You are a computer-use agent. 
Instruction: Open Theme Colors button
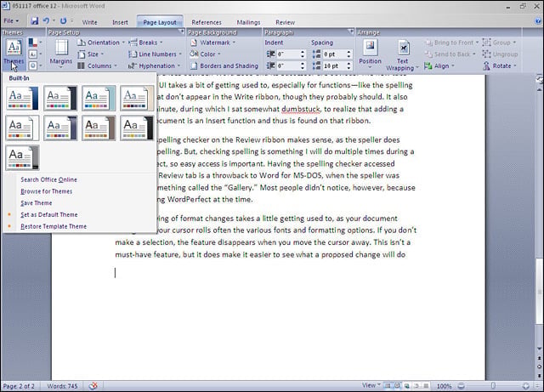click(35, 43)
